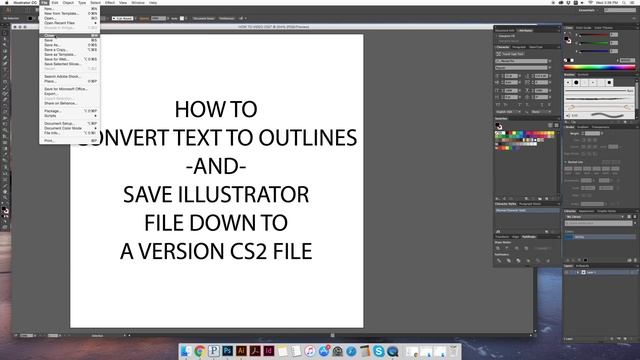Click the blue B slider in Color panel
Viewport: 640px width, 360px height.
click(594, 51)
